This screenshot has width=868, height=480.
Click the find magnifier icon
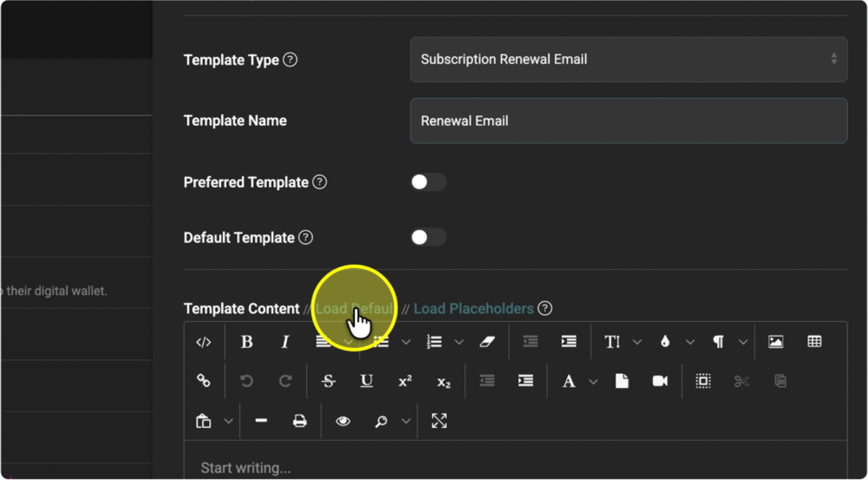tap(381, 421)
